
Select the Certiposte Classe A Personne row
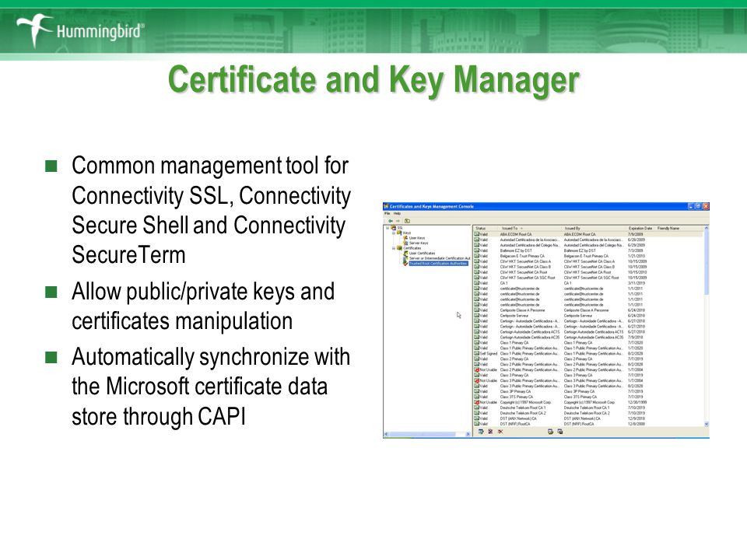tap(588, 310)
